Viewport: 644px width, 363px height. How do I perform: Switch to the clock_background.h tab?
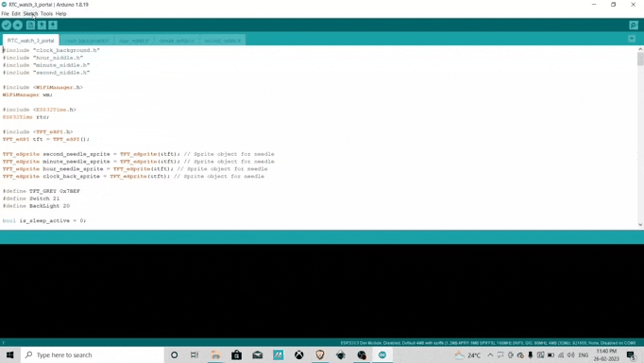(x=87, y=41)
